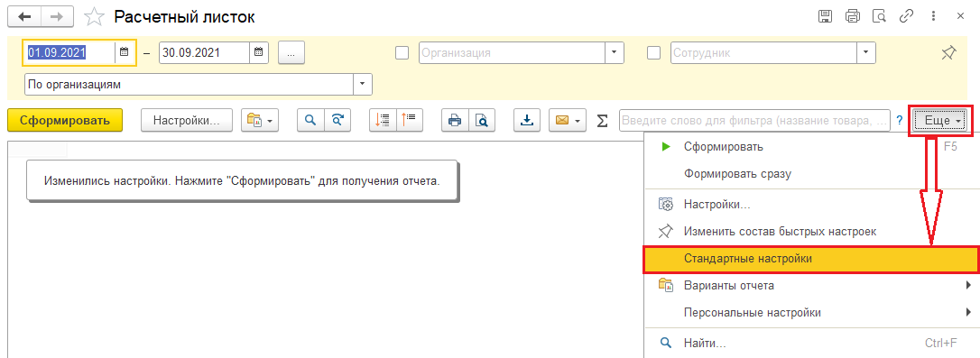Open the Еще dropdown button

[939, 121]
